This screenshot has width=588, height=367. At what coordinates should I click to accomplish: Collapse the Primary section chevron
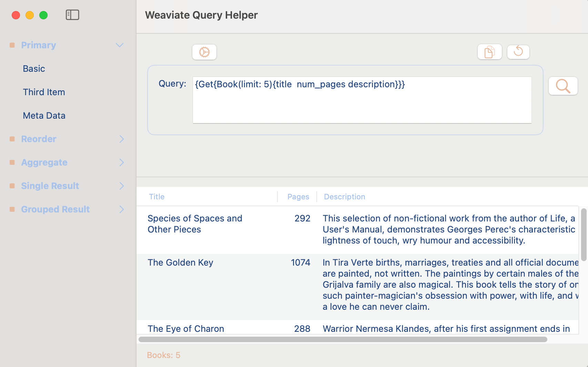[120, 45]
